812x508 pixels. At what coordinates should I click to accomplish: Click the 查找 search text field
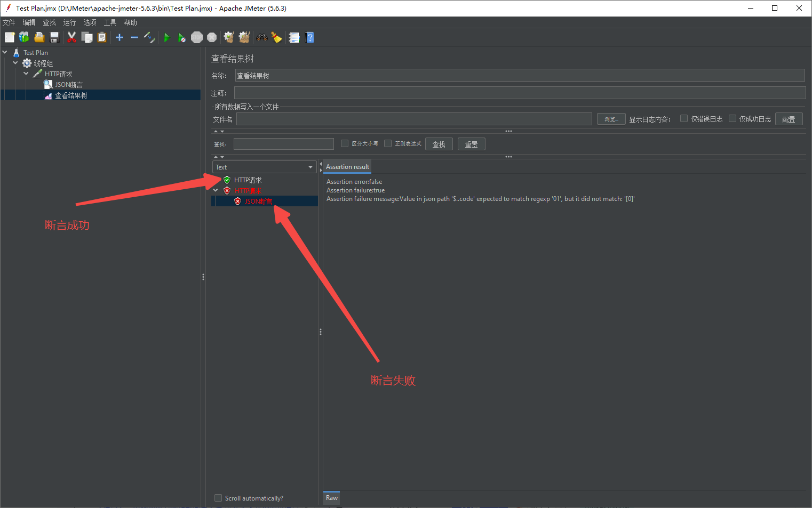tap(283, 144)
